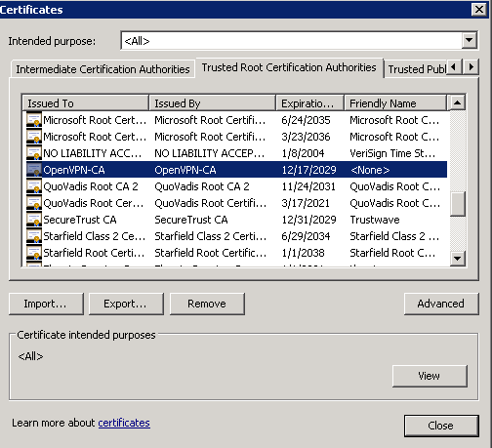492x448 pixels.
Task: Click certificate icon beside SecureTrust CA
Action: click(34, 220)
